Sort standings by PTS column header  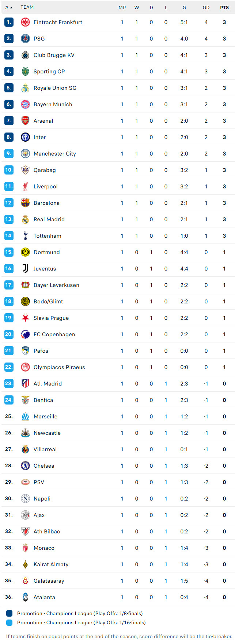224,7
